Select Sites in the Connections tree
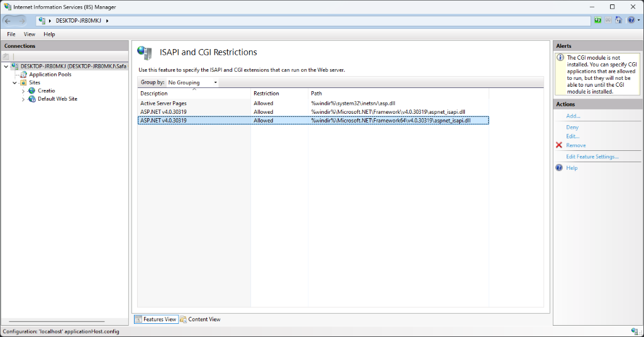Image resolution: width=644 pixels, height=337 pixels. click(x=35, y=82)
